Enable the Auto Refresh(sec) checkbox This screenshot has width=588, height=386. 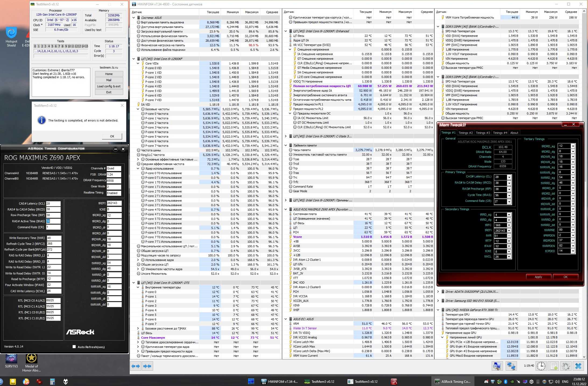point(74,347)
